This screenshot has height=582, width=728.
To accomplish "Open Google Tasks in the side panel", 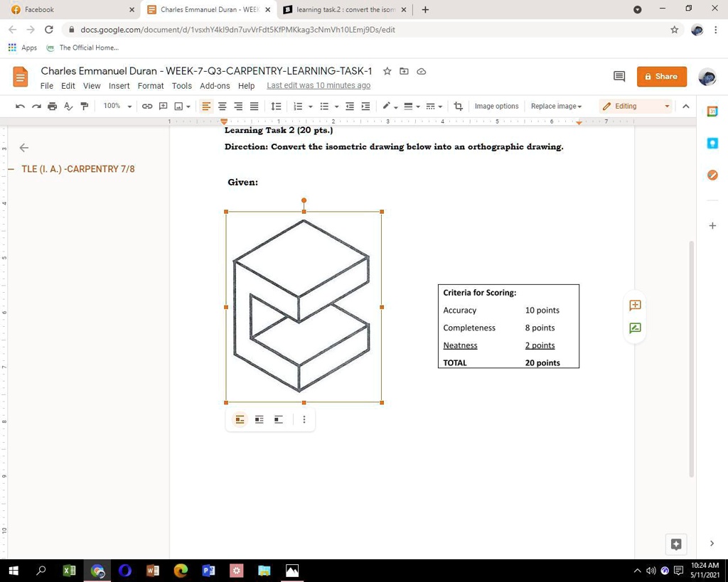I will 712,175.
